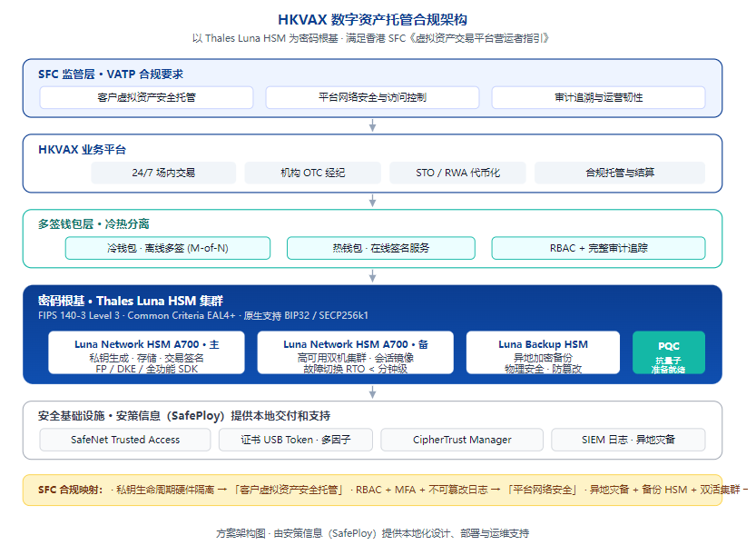Image resolution: width=756 pixels, height=545 pixels.
Task: Click the SFC 合规映射 label
Action: click(71, 490)
